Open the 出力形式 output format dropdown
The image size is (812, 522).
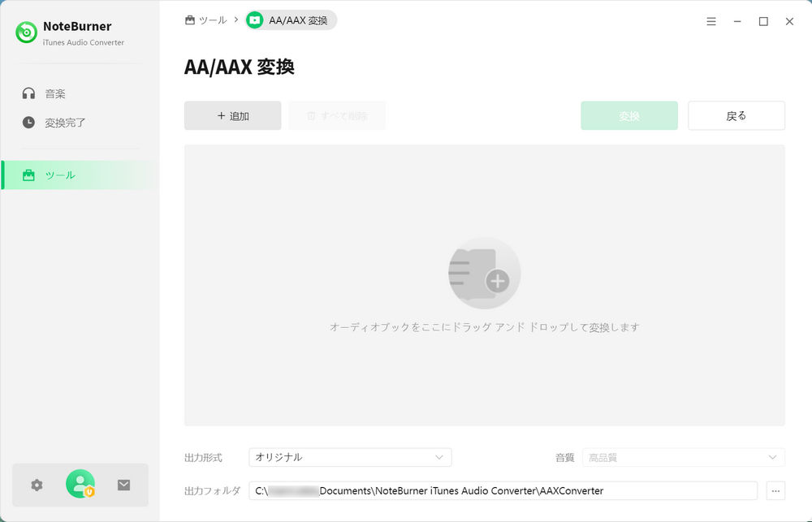(x=349, y=457)
